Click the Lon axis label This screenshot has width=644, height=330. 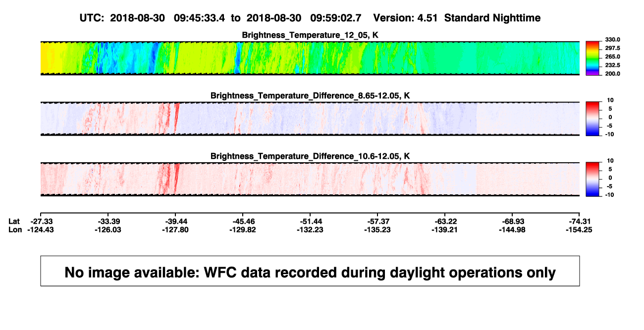15,230
